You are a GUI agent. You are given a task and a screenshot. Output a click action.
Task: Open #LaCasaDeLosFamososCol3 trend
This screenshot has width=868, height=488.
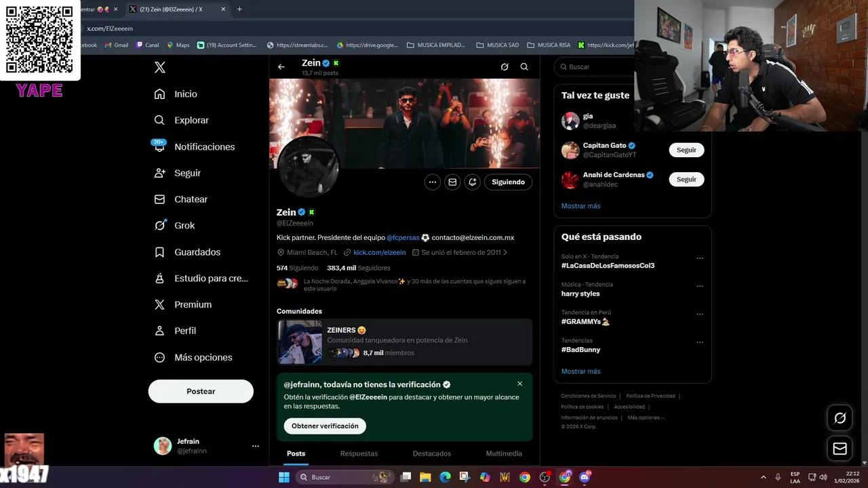(608, 266)
